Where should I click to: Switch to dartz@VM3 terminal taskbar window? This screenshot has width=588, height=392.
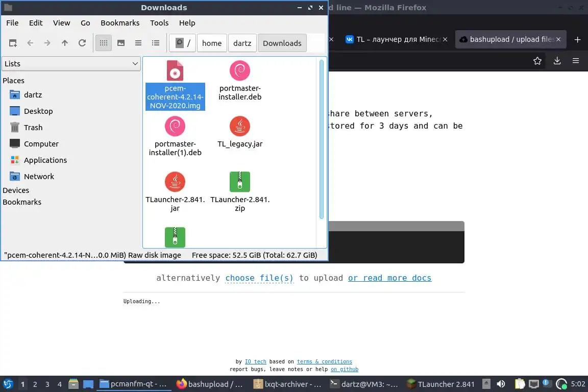(363, 384)
